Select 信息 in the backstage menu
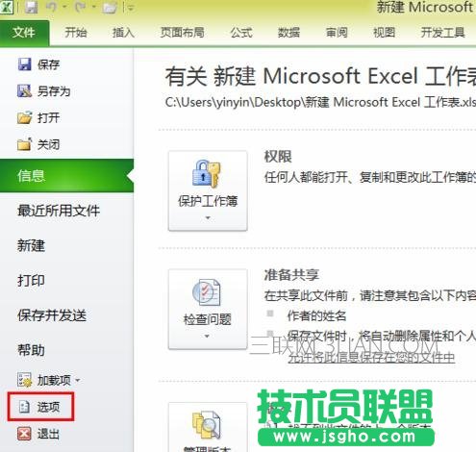Image resolution: width=476 pixels, height=452 pixels. point(66,176)
